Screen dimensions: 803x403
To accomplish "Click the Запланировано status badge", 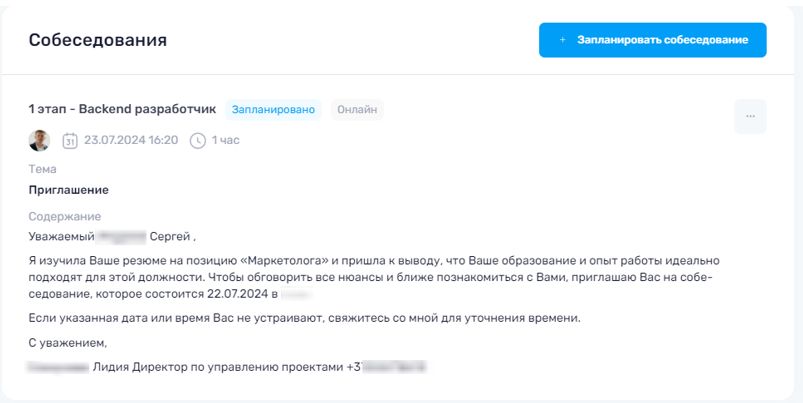I will 273,109.
